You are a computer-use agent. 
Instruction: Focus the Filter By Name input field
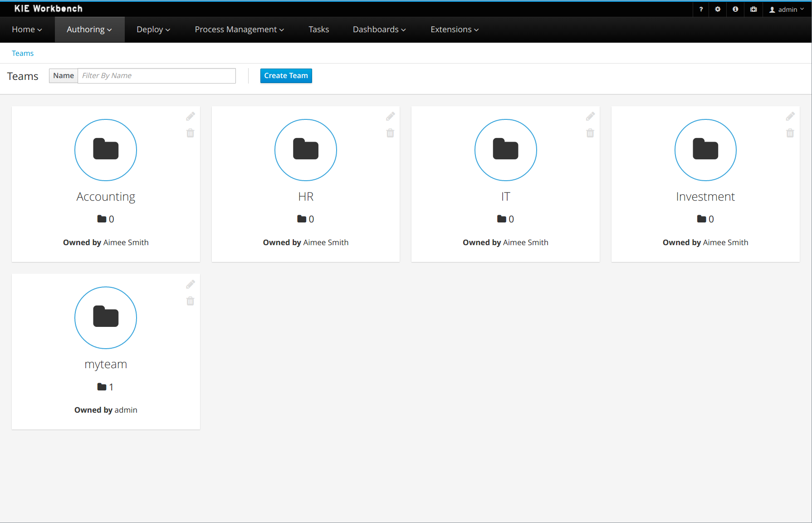click(157, 76)
